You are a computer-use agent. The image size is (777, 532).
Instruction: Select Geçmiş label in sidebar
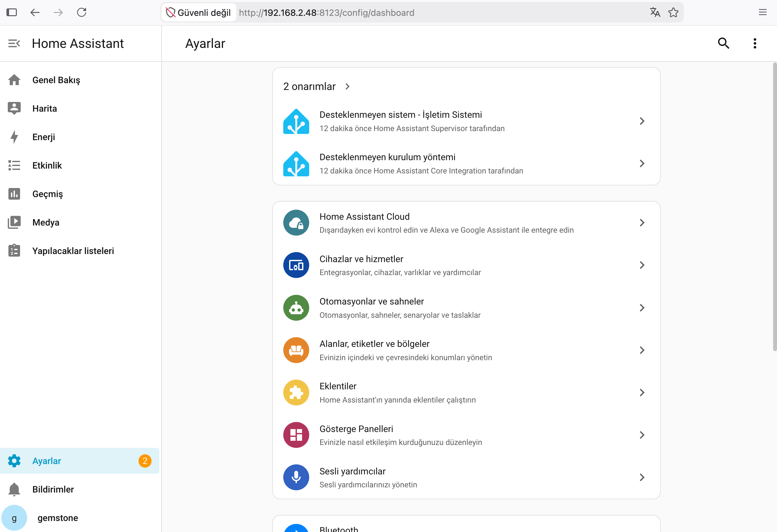[48, 194]
